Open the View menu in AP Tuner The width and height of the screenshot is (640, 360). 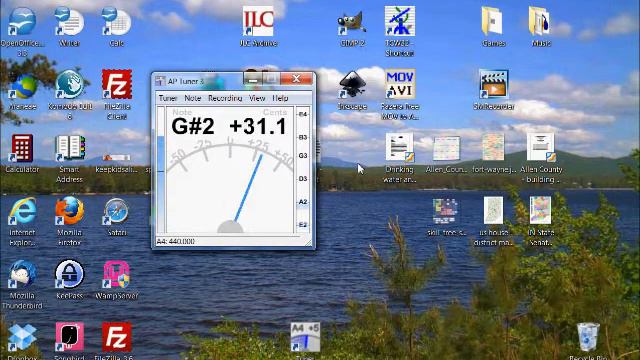coord(257,98)
